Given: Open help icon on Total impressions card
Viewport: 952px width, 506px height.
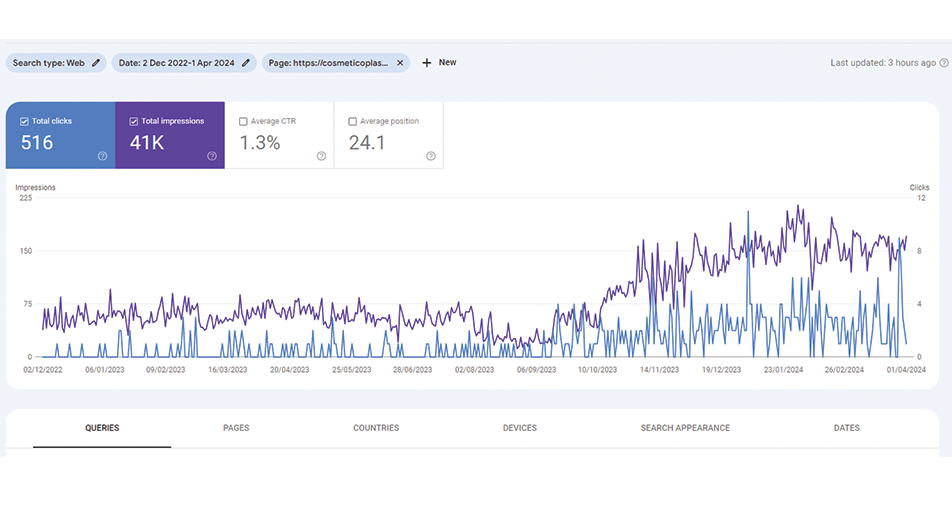Looking at the screenshot, I should (x=212, y=156).
